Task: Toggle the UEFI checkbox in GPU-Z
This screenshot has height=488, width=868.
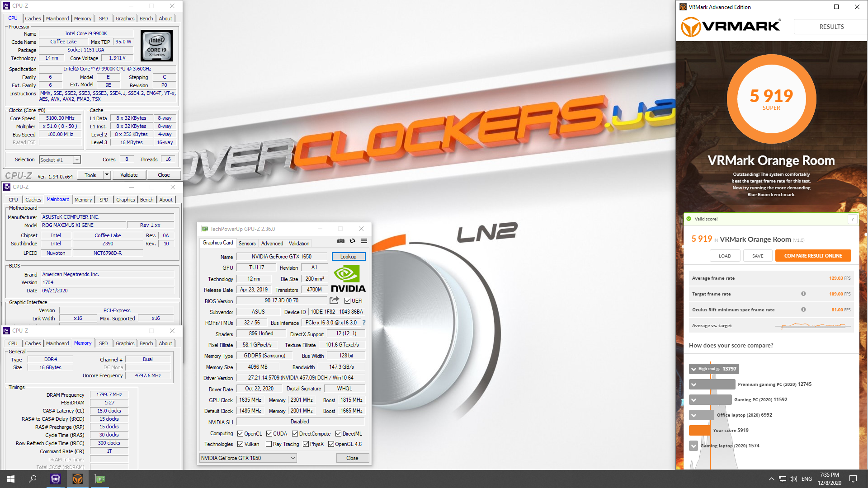Action: tap(347, 301)
